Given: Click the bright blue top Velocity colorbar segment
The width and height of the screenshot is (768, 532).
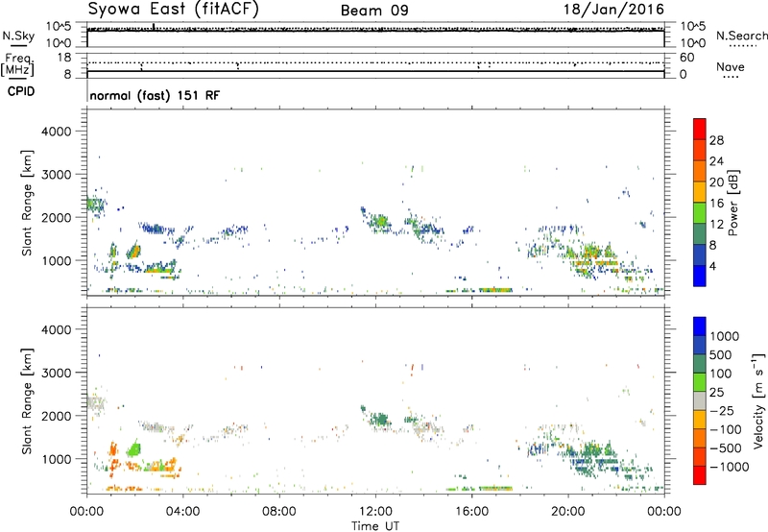Looking at the screenshot, I should pyautogui.click(x=700, y=326).
